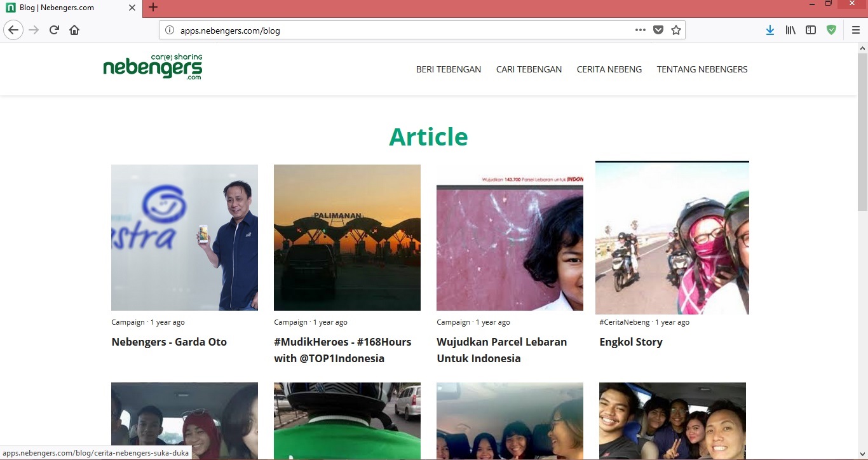Click the Palimanan toll gate thumbnail
The image size is (868, 460).
(347, 237)
